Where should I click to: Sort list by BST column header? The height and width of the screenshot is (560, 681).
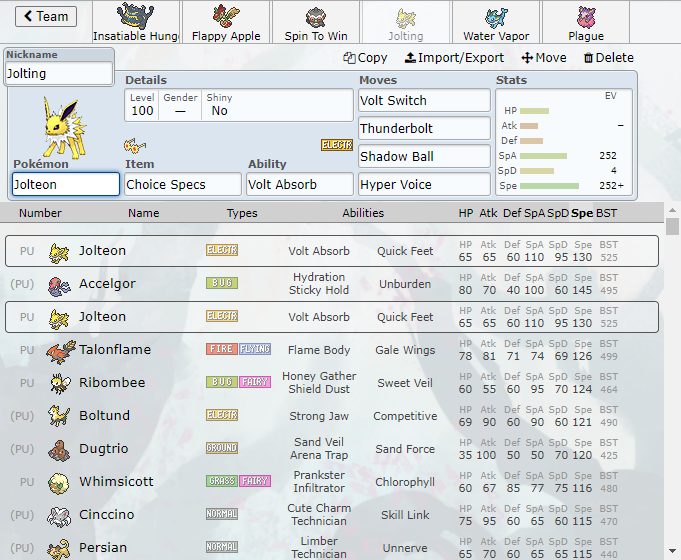(606, 213)
